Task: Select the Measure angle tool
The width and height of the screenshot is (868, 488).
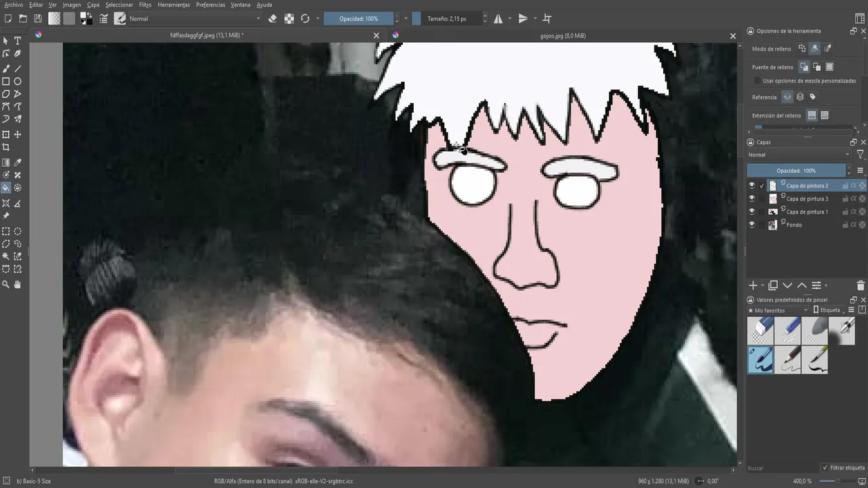Action: click(18, 203)
